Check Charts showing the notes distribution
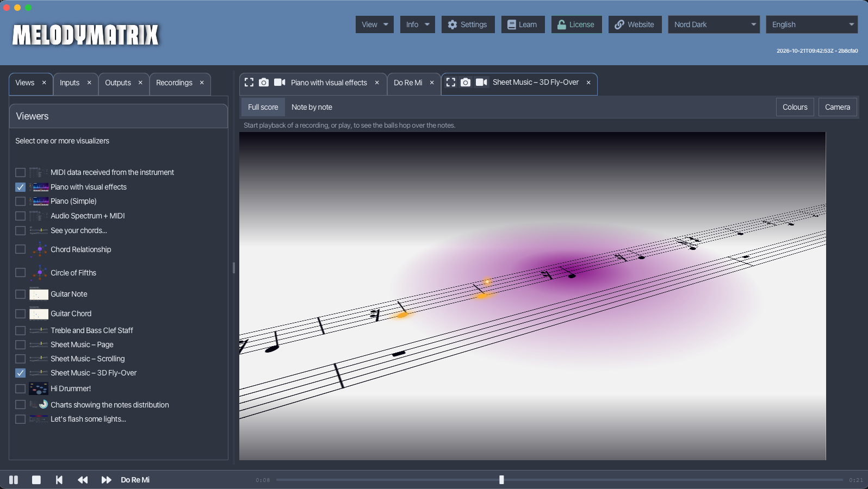Image resolution: width=868 pixels, height=489 pixels. (x=20, y=405)
